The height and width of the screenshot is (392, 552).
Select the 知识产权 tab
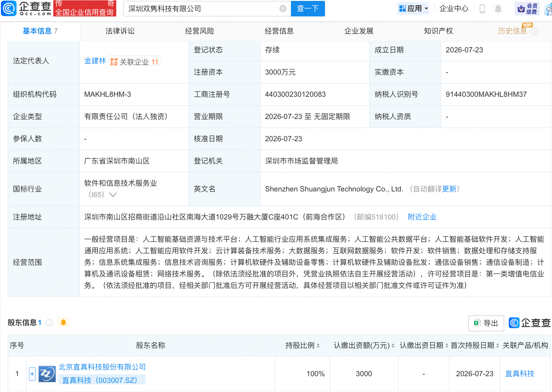pyautogui.click(x=438, y=31)
